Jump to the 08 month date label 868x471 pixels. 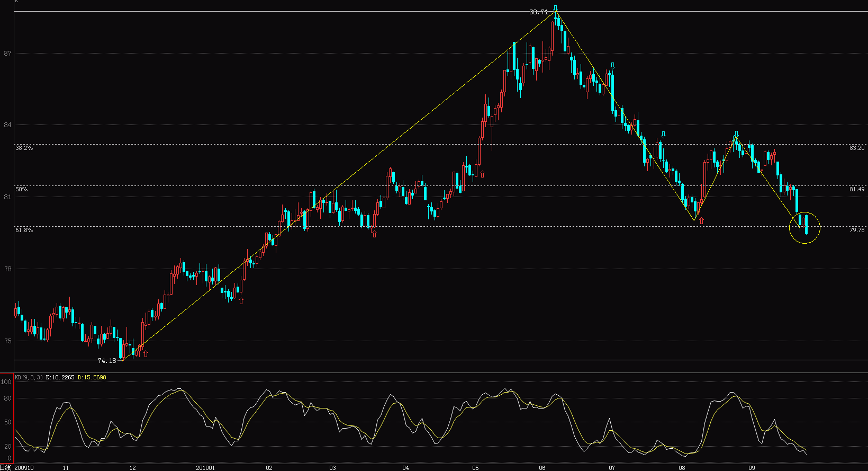[x=682, y=468]
